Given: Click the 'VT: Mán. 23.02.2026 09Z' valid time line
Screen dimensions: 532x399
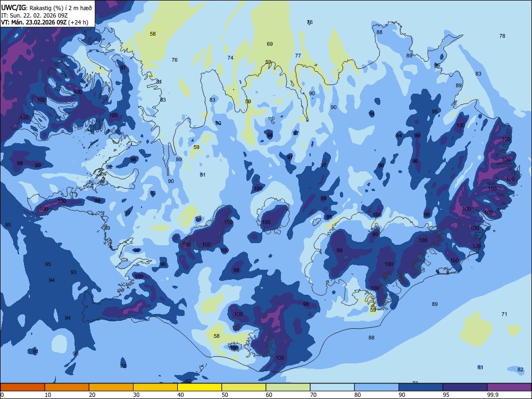Looking at the screenshot, I should tap(34, 22).
